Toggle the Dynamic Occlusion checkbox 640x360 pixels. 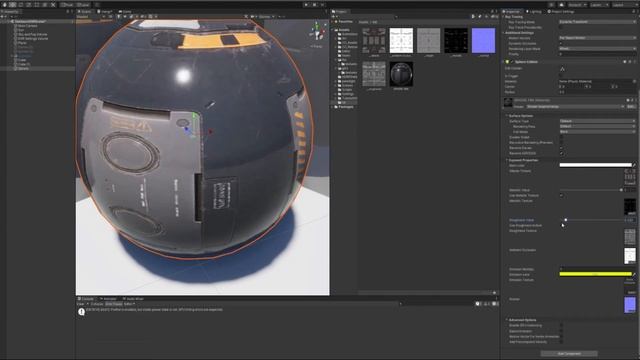562,43
